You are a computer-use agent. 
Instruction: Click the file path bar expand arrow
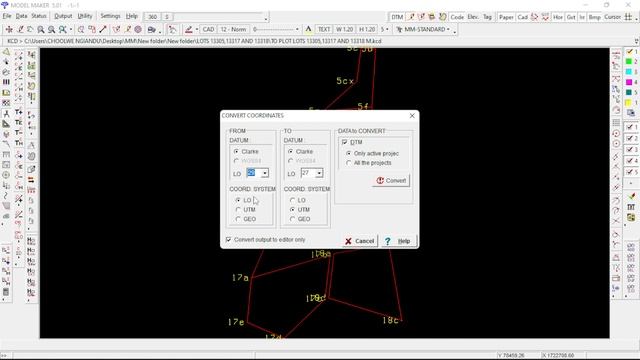tap(637, 41)
